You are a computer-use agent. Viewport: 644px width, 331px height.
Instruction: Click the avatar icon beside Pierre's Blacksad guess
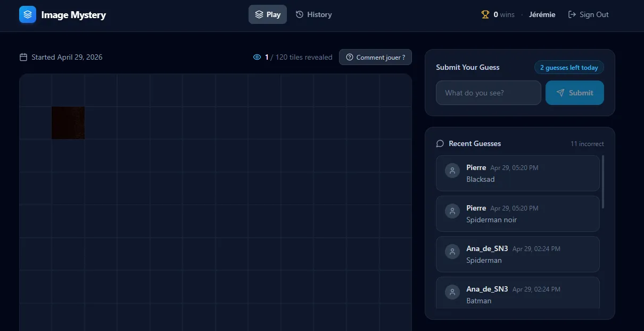point(452,171)
